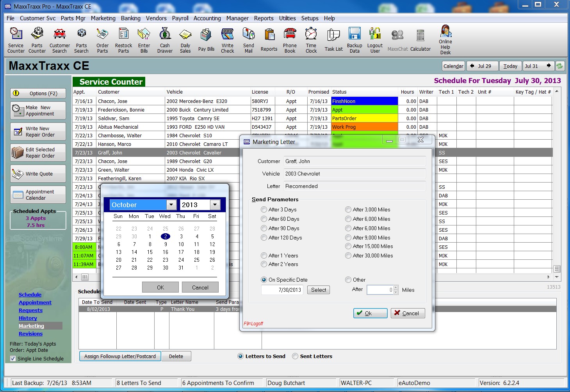The image size is (570, 392).
Task: Click Edit Selected Repair Order sidebar button
Action: pyautogui.click(x=38, y=153)
